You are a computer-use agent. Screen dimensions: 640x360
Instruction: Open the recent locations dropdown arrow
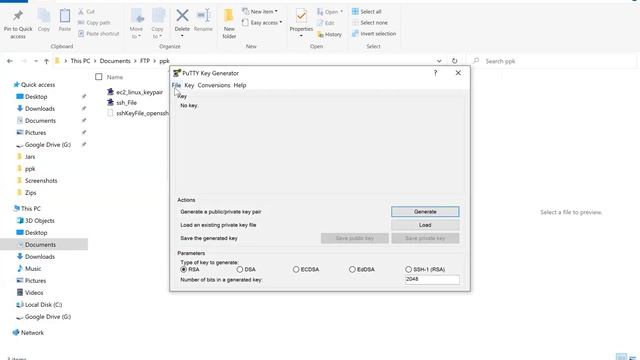click(36, 61)
